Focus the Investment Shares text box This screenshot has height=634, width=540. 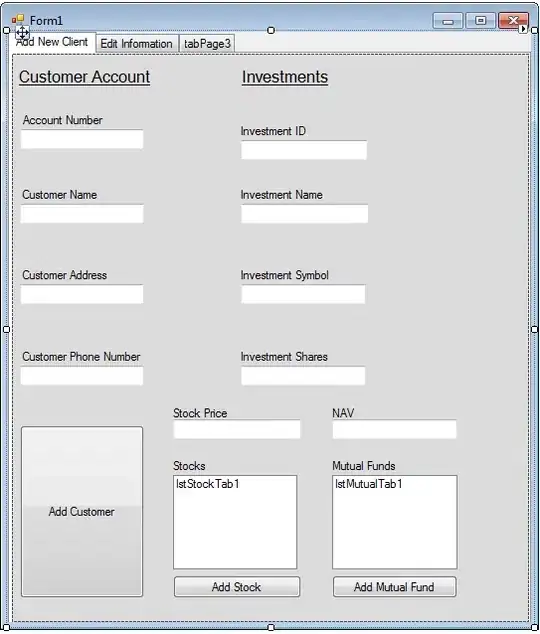(x=303, y=376)
